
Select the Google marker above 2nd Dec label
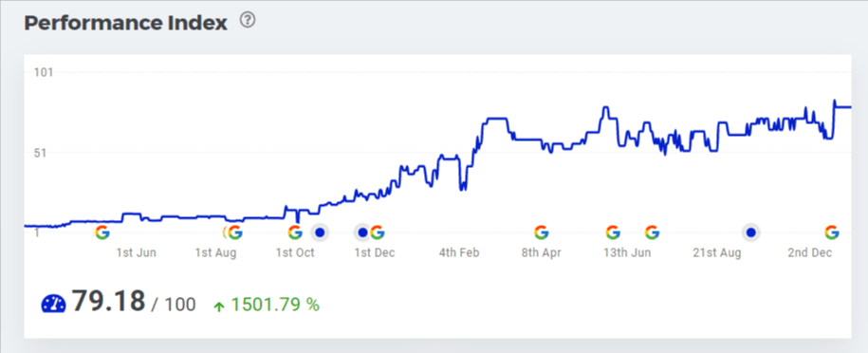[831, 232]
